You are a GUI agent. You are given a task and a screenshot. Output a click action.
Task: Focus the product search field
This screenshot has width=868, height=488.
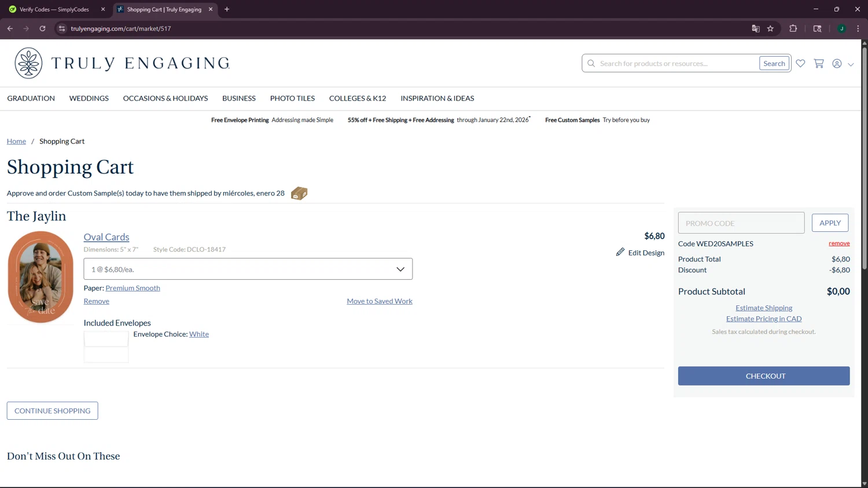pos(677,64)
